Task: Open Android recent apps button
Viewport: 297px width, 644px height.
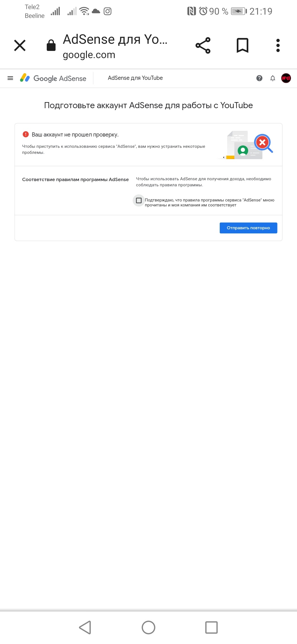Action: coord(211,627)
